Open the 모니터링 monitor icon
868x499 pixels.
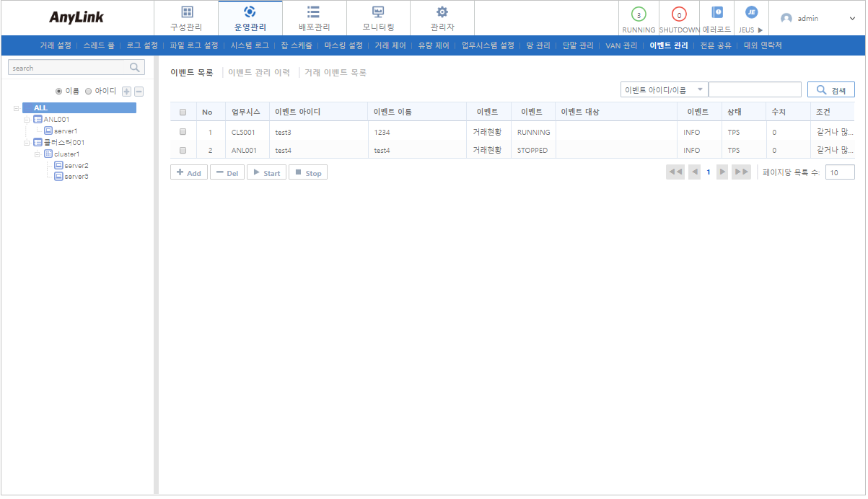pos(378,12)
